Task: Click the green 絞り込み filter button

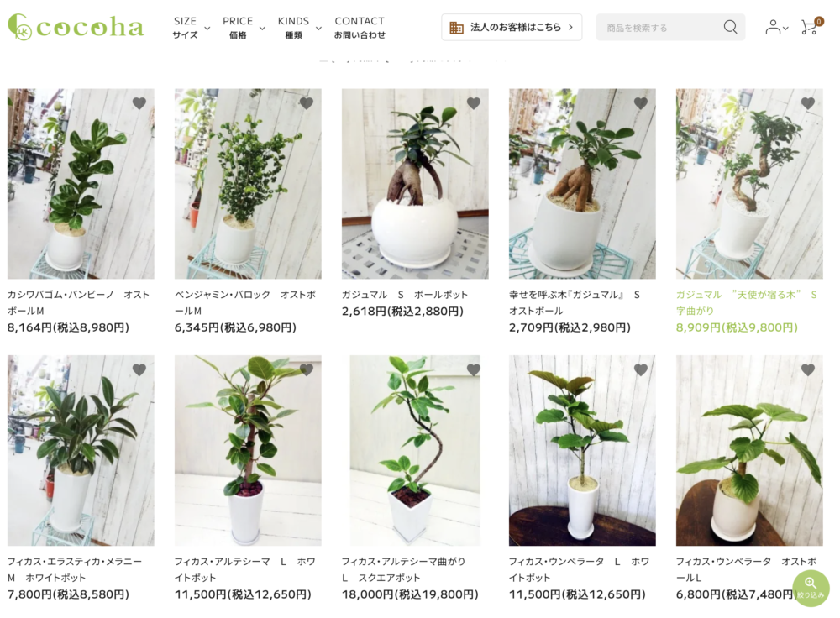Action: pyautogui.click(x=811, y=588)
